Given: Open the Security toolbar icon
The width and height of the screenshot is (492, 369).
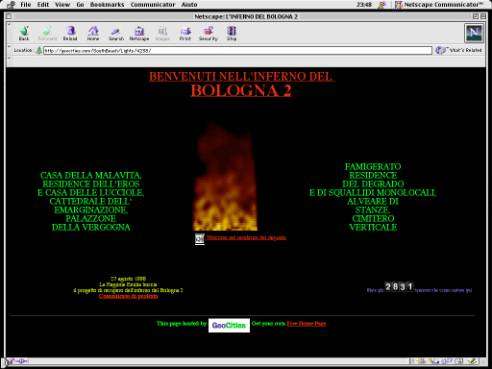Looking at the screenshot, I should pyautogui.click(x=208, y=33).
